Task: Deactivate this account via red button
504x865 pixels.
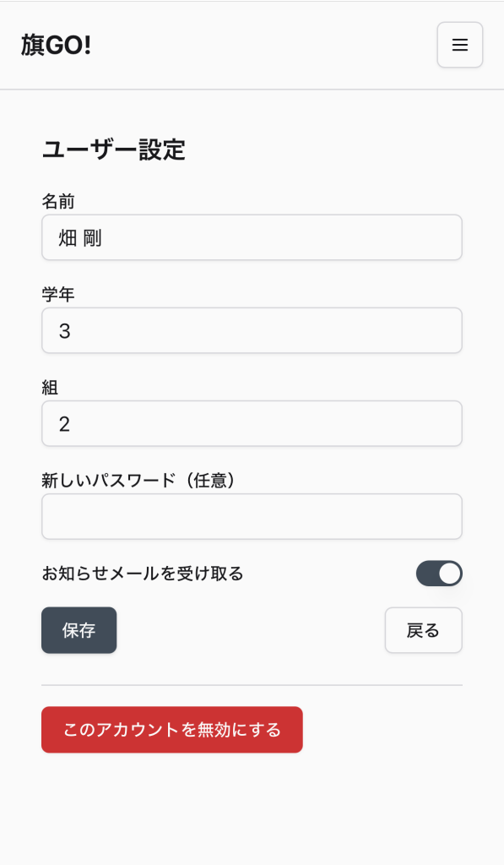Action: pyautogui.click(x=171, y=730)
